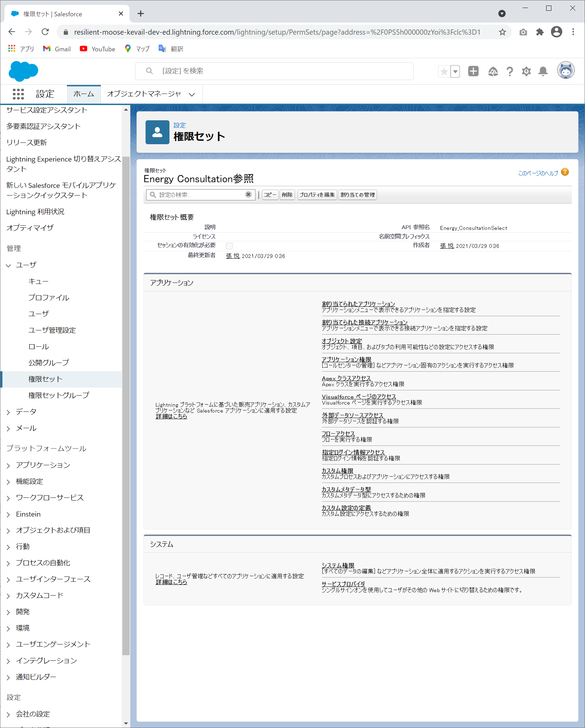This screenshot has height=728, width=585.
Task: Click the favorites star icon
Action: (444, 71)
